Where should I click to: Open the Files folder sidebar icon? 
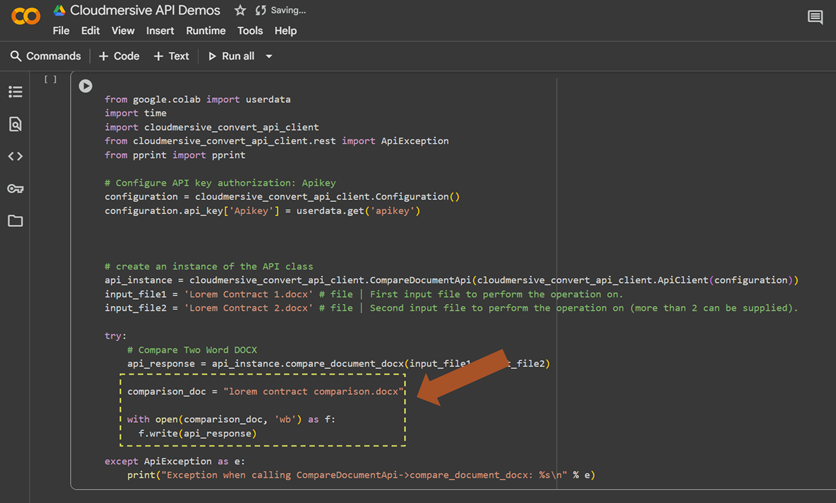[x=15, y=221]
